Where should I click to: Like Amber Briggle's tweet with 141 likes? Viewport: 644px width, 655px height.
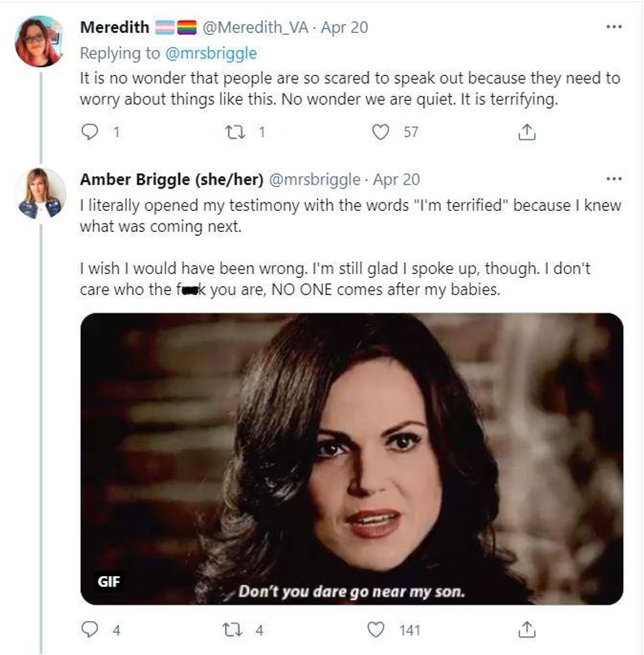tap(377, 630)
